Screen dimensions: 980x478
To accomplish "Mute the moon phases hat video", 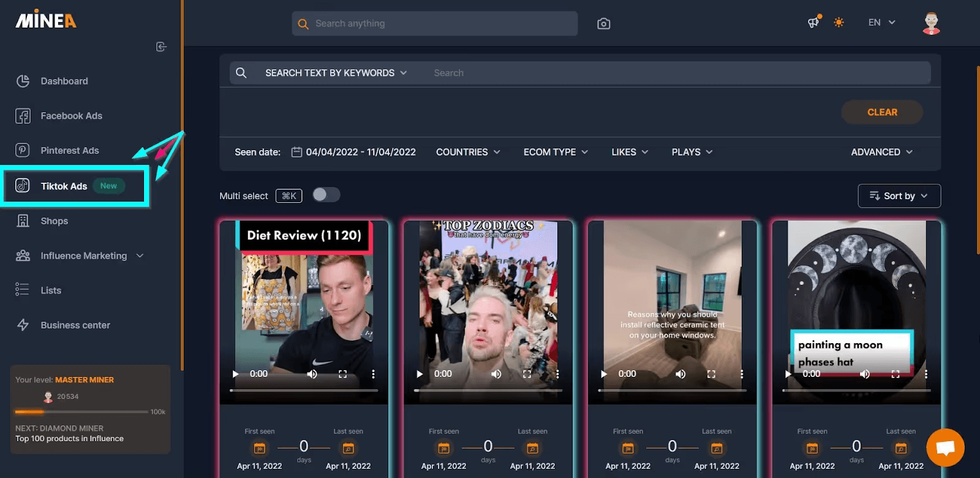I will click(x=865, y=374).
